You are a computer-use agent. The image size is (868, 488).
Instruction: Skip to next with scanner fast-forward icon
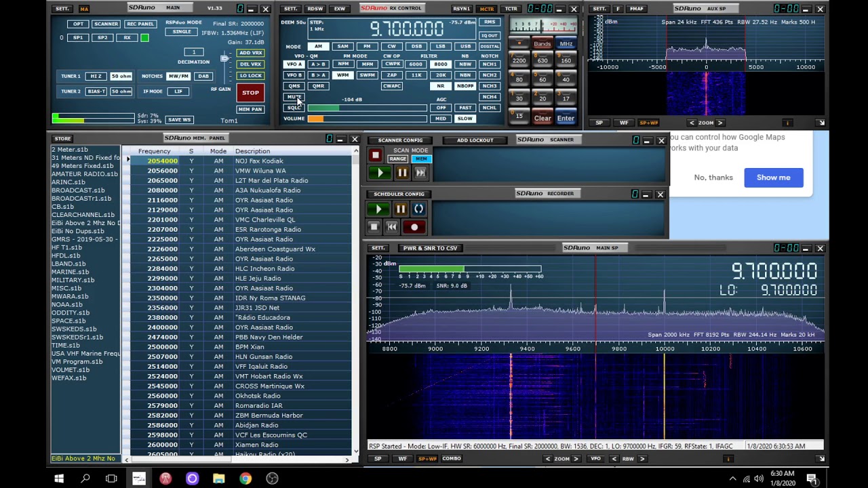420,173
